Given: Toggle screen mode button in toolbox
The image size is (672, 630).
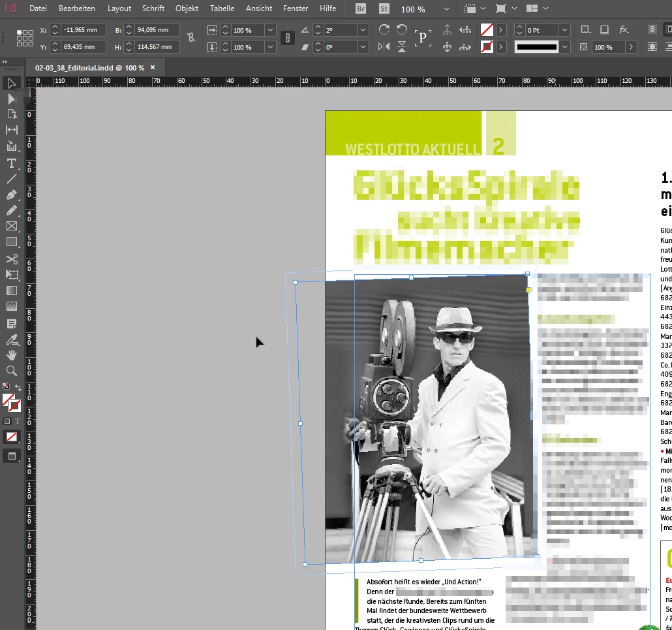Looking at the screenshot, I should coord(12,456).
